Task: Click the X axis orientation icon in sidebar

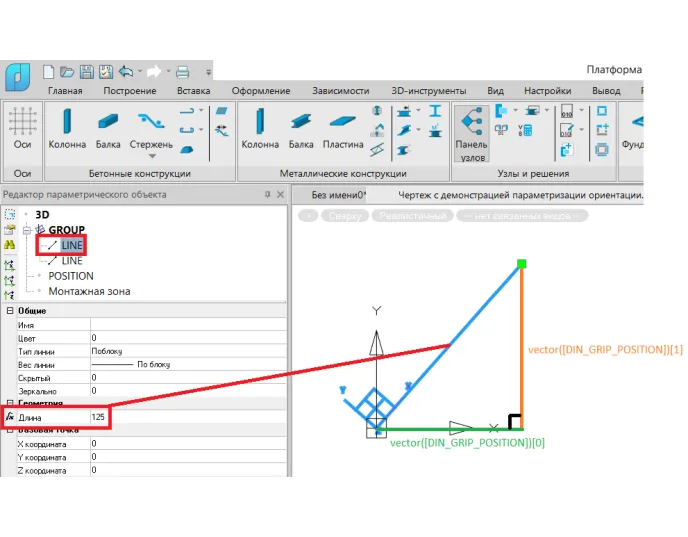Action: tap(9, 265)
